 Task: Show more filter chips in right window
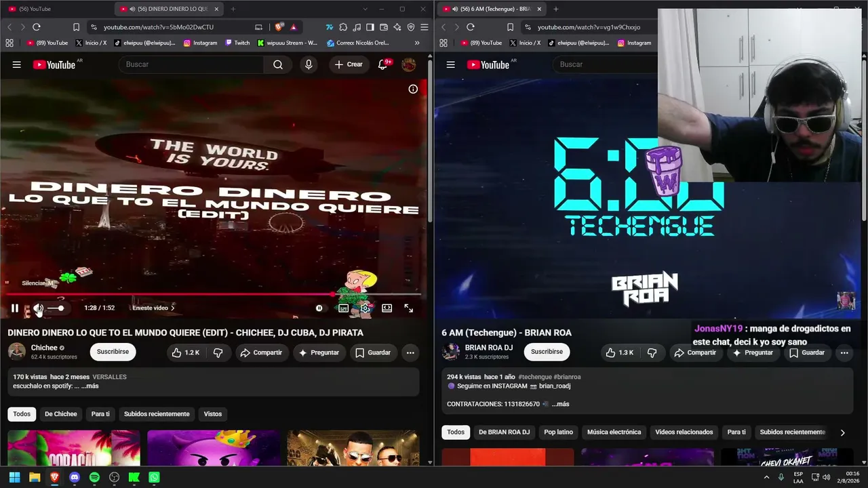(843, 432)
